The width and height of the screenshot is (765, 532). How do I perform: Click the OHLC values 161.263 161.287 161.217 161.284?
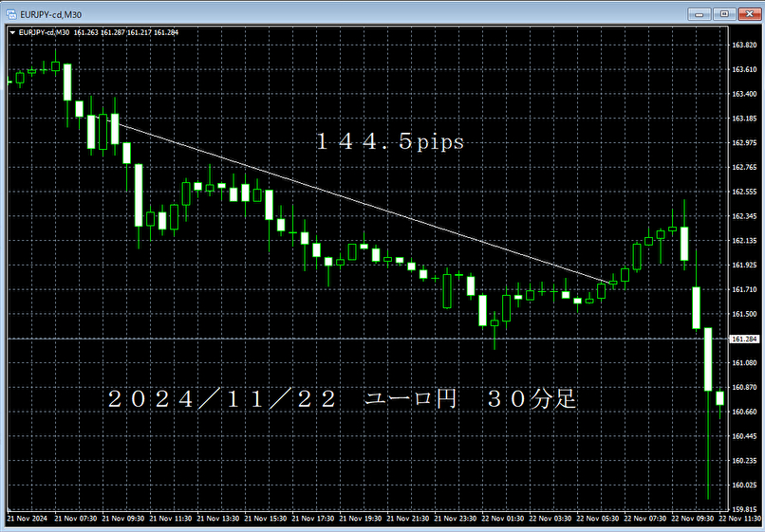126,32
